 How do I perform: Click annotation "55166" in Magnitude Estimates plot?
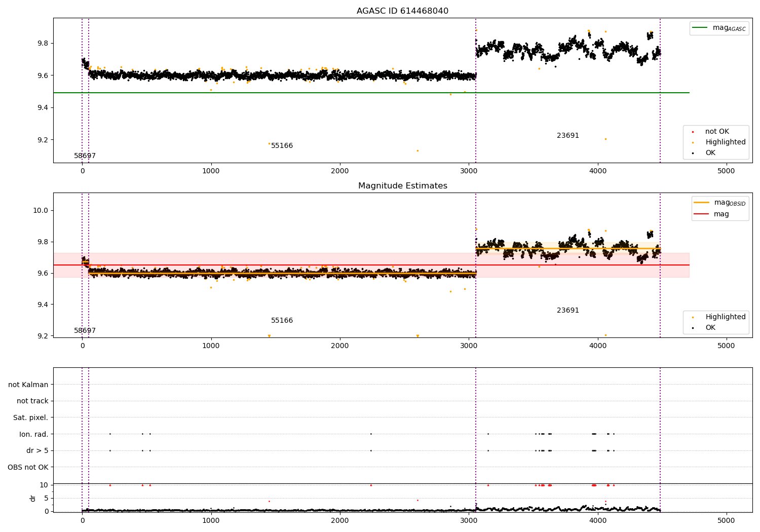pos(282,321)
